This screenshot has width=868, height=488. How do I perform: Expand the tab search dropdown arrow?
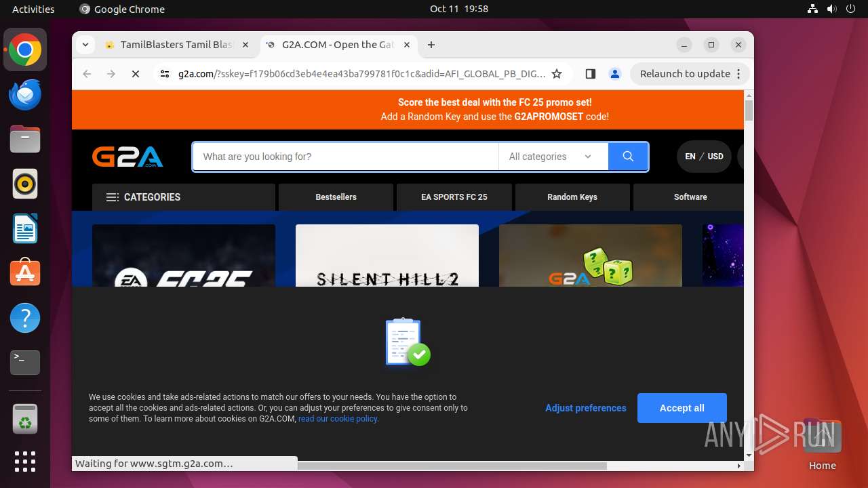point(85,45)
